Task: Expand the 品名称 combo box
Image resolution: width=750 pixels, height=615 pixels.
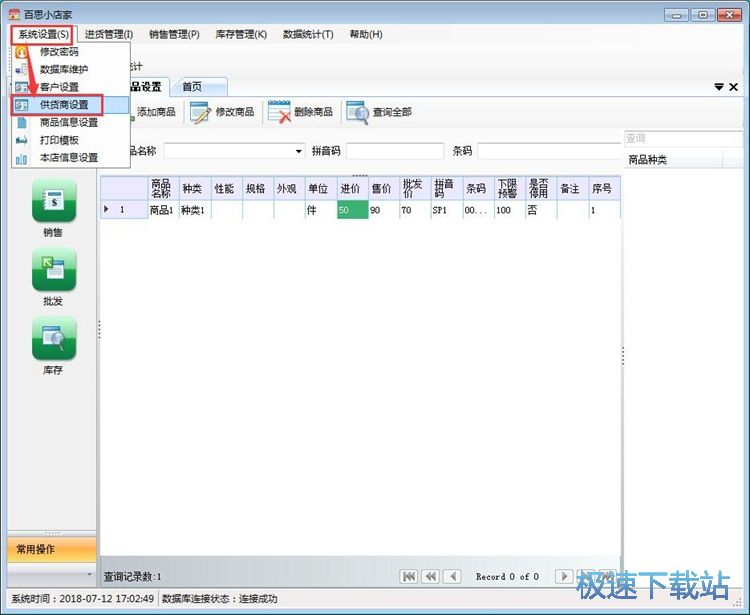Action: click(x=298, y=151)
